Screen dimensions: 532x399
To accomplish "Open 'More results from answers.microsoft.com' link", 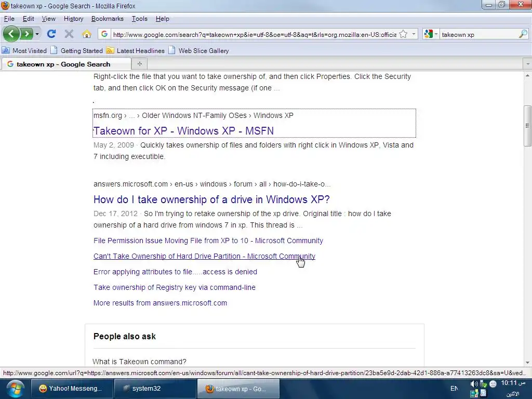I will [x=160, y=303].
